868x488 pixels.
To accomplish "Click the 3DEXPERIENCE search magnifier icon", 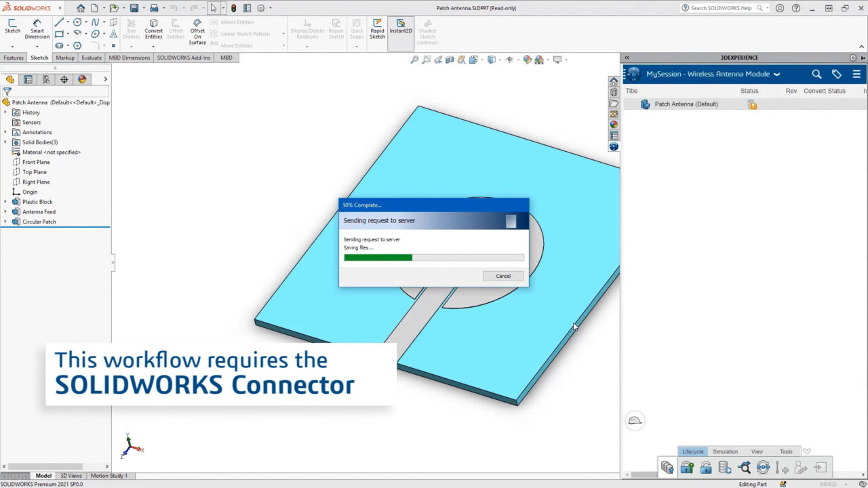I will tap(816, 74).
